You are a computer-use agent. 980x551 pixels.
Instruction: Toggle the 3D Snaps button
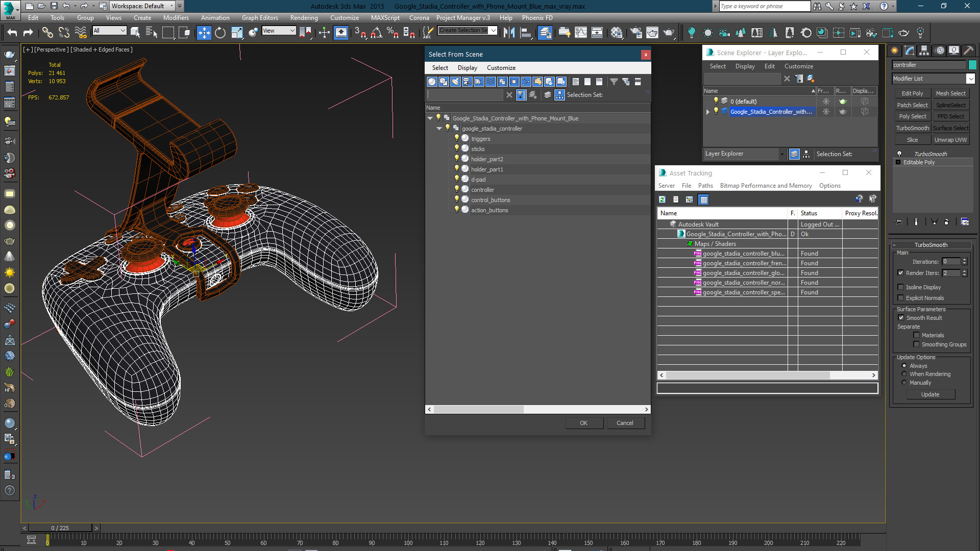[x=360, y=33]
